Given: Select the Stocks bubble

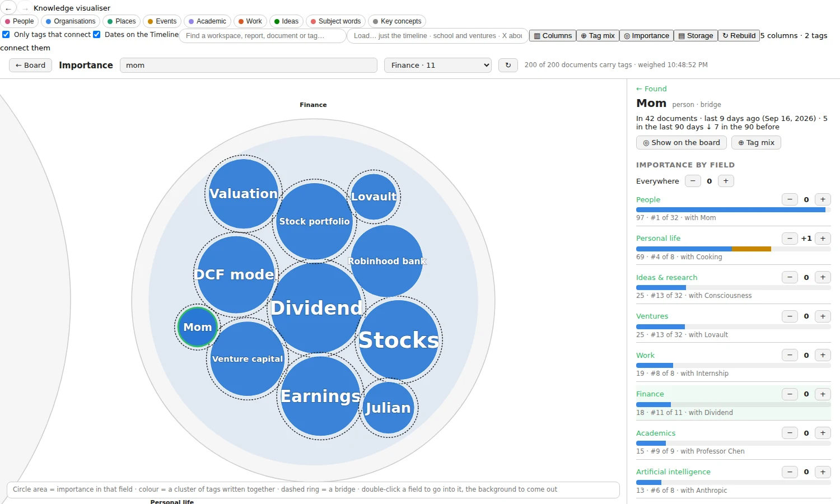Looking at the screenshot, I should pos(399,340).
